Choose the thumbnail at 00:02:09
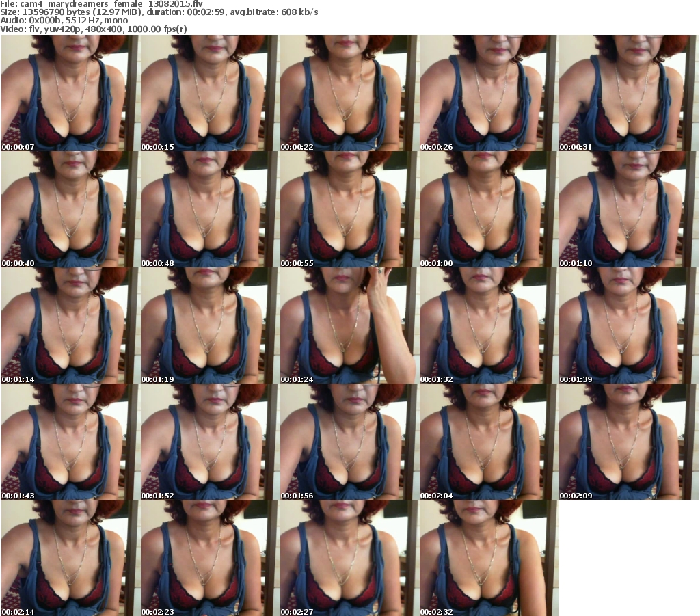This screenshot has width=700, height=616. pos(628,442)
